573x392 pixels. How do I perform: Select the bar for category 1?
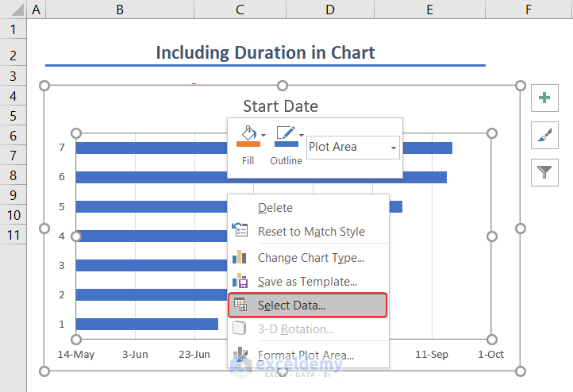click(x=147, y=324)
